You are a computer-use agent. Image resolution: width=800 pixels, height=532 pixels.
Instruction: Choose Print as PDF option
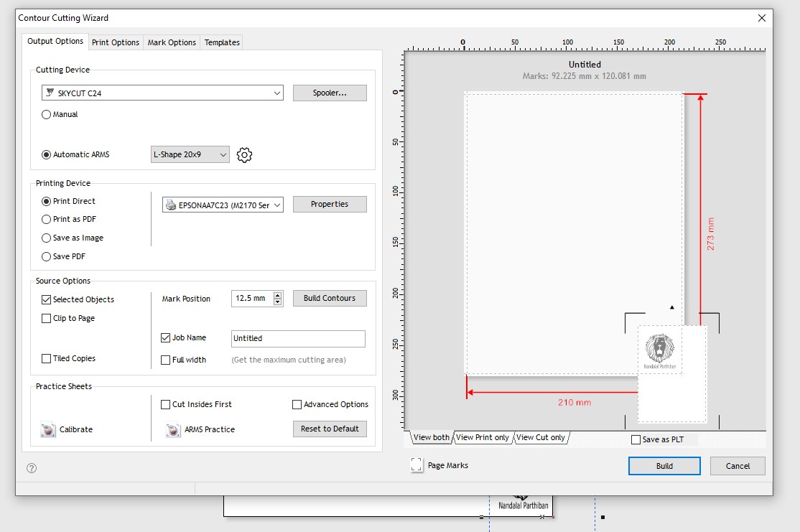tap(47, 219)
